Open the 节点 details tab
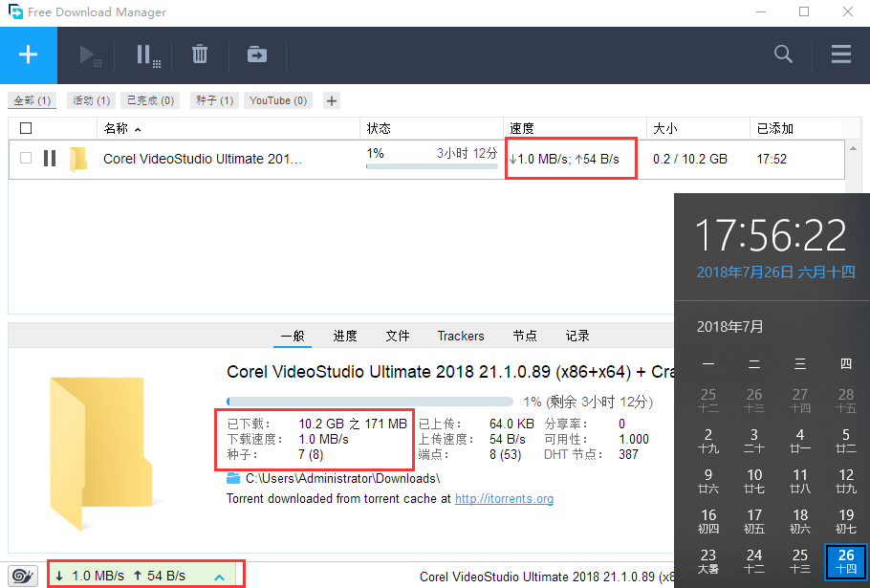The image size is (870, 588). click(525, 336)
